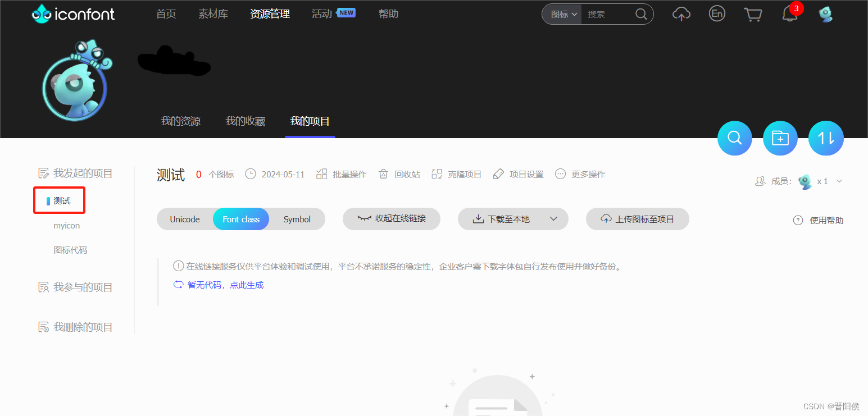The height and width of the screenshot is (416, 868).
Task: Open 活动 NEW in top navigation
Action: (x=334, y=13)
